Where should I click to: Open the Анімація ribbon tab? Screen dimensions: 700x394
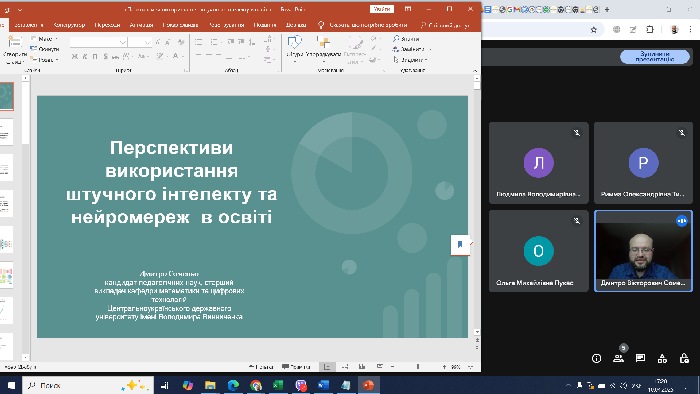(x=142, y=25)
